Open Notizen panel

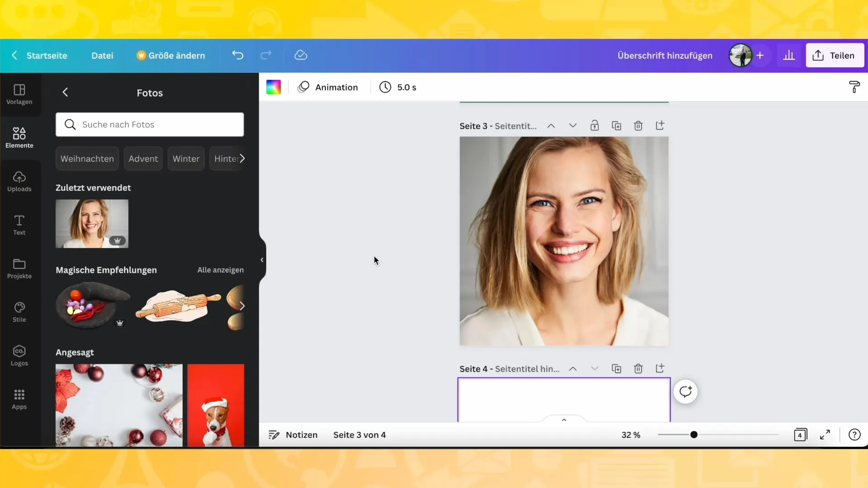(x=293, y=435)
